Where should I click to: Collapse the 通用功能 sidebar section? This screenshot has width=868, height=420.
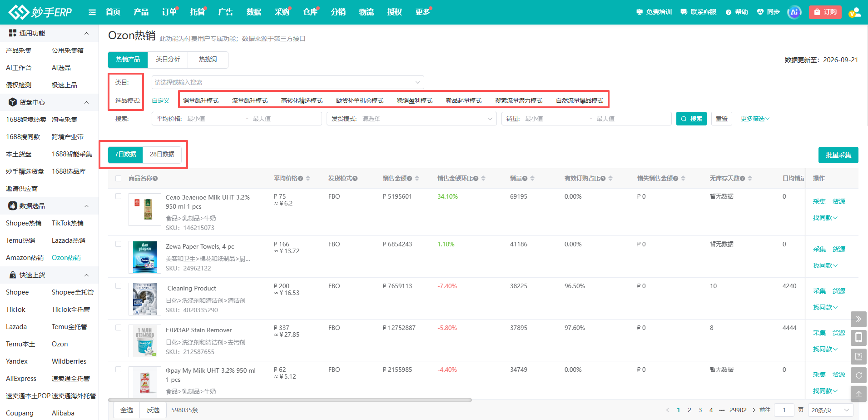[86, 33]
